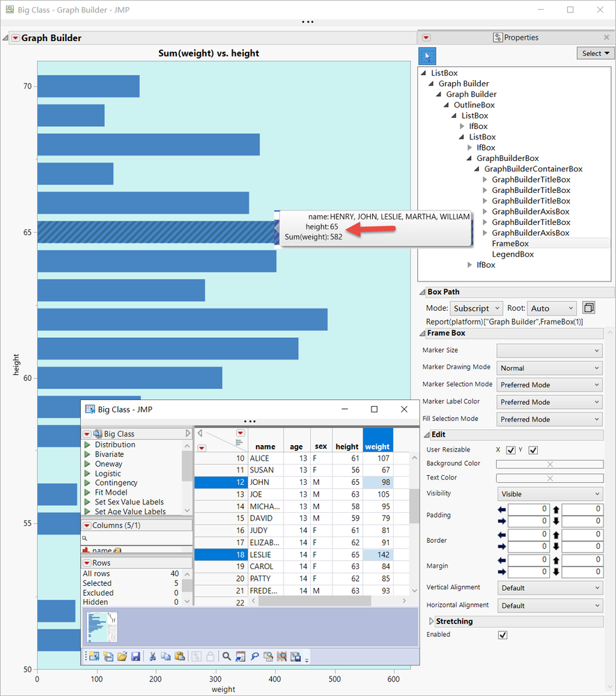Select the FrameBox tree item

pos(510,244)
